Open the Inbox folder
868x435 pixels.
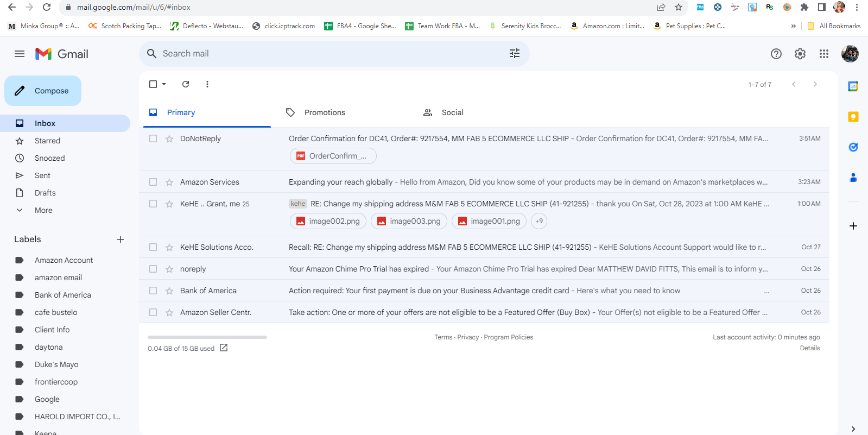point(65,123)
